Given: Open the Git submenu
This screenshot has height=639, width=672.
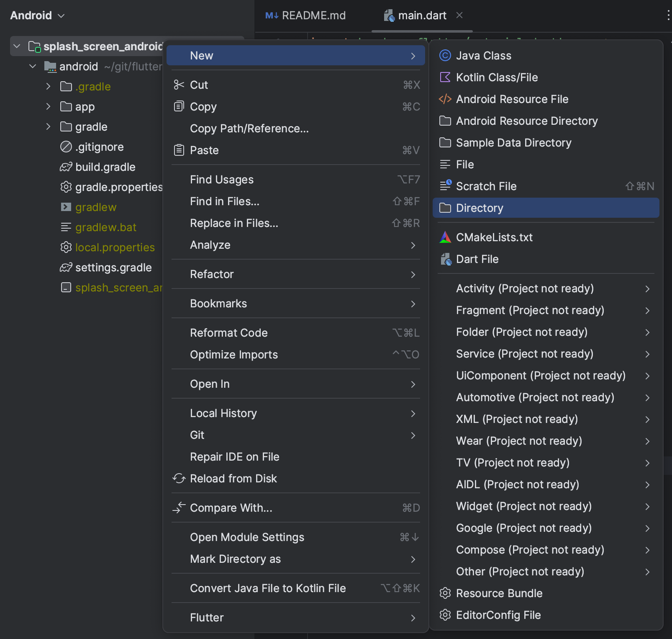Looking at the screenshot, I should (296, 435).
